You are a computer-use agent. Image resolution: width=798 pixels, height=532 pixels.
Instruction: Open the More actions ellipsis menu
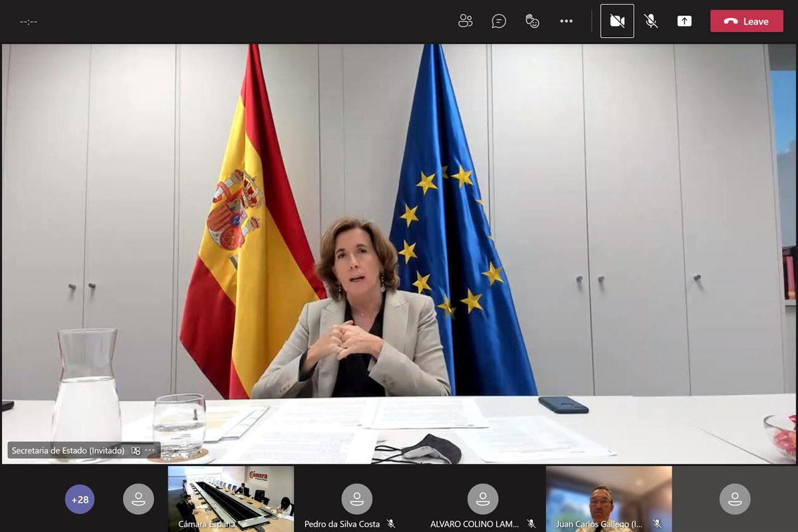pos(566,21)
